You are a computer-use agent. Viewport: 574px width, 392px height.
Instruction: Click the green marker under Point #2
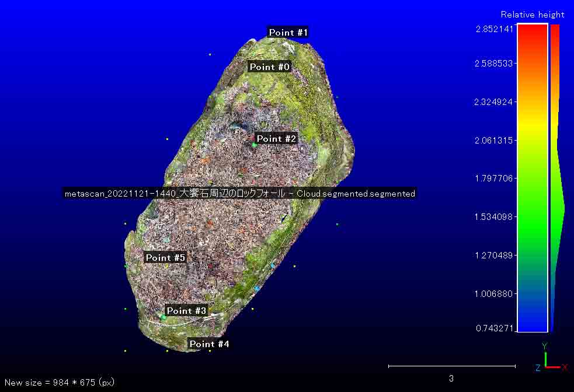[254, 145]
